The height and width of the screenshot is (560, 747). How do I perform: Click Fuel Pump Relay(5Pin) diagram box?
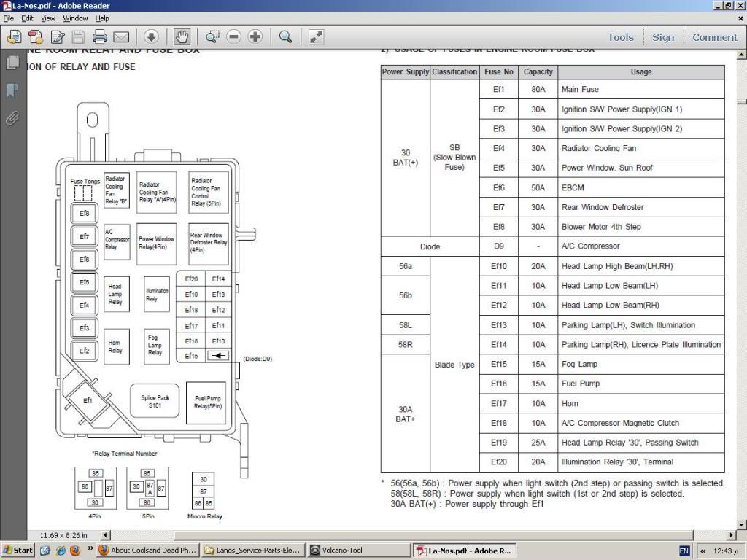206,402
